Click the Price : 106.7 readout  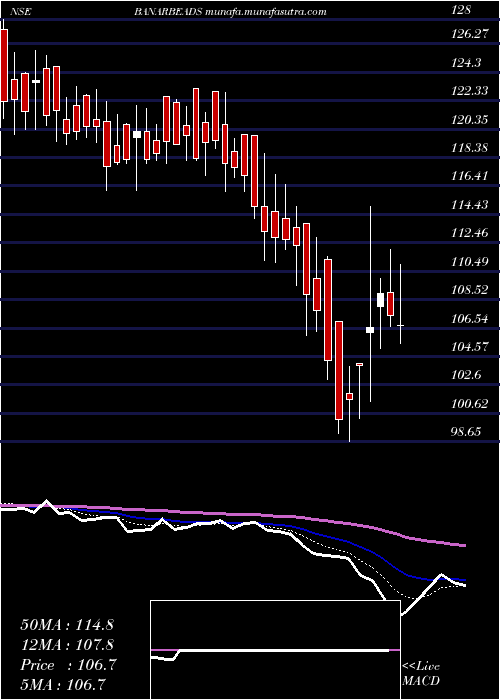coord(68,665)
